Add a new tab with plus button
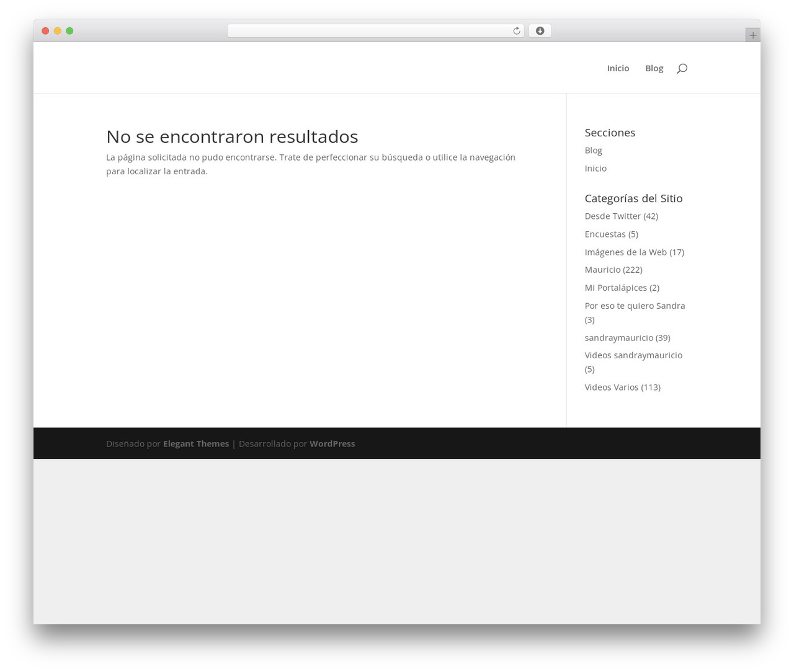The image size is (794, 672). (752, 35)
